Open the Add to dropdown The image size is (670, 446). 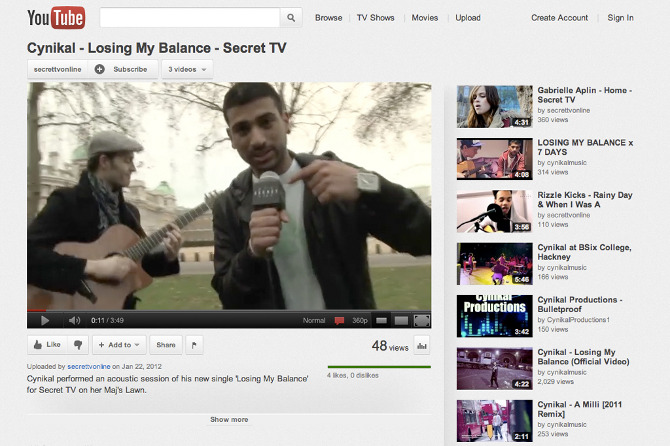[119, 345]
